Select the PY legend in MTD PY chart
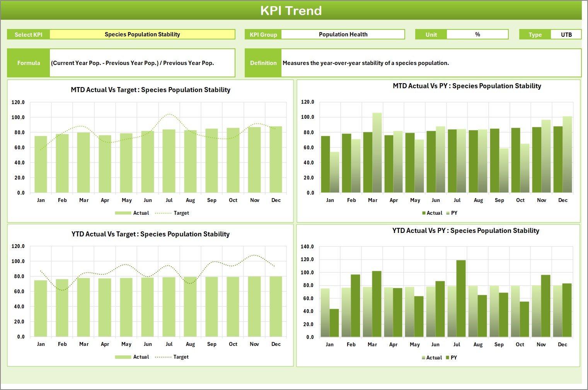The height and width of the screenshot is (390, 588). [x=453, y=213]
